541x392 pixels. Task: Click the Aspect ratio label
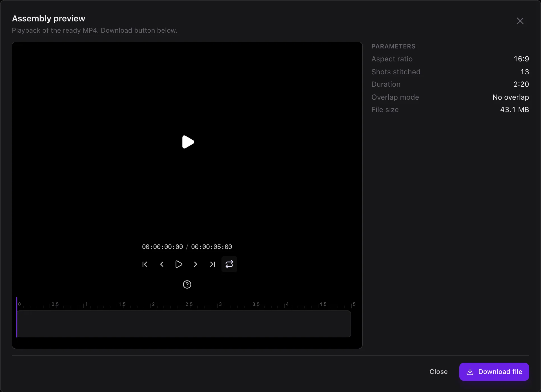(392, 59)
